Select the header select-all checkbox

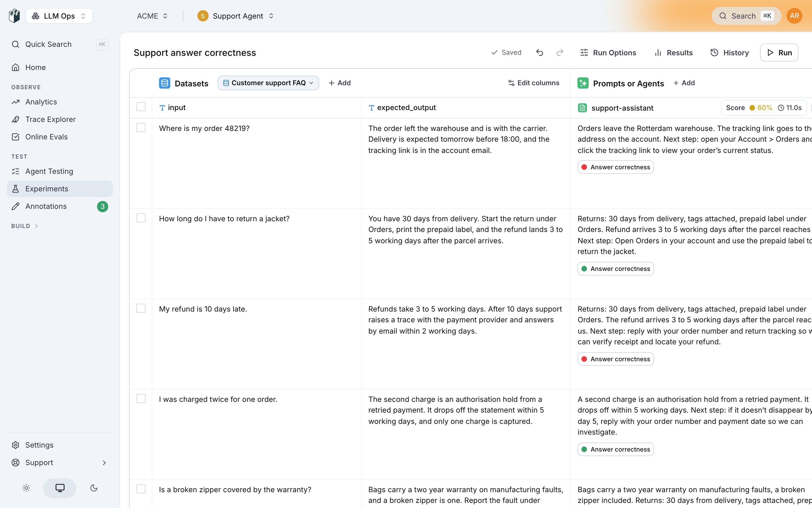click(x=141, y=107)
